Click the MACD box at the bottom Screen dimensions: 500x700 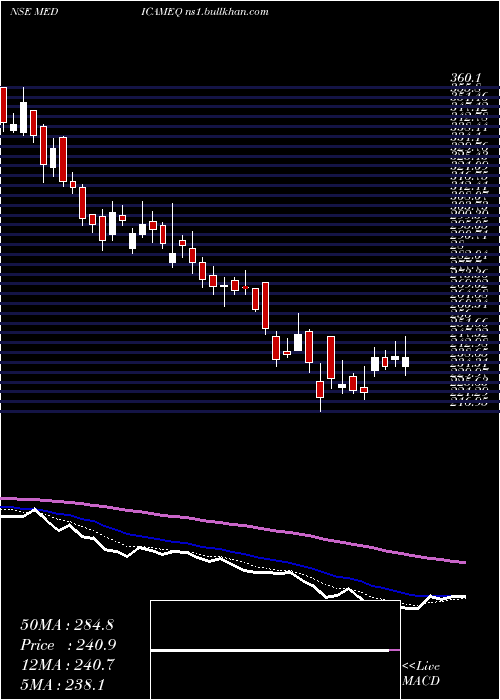275,650
